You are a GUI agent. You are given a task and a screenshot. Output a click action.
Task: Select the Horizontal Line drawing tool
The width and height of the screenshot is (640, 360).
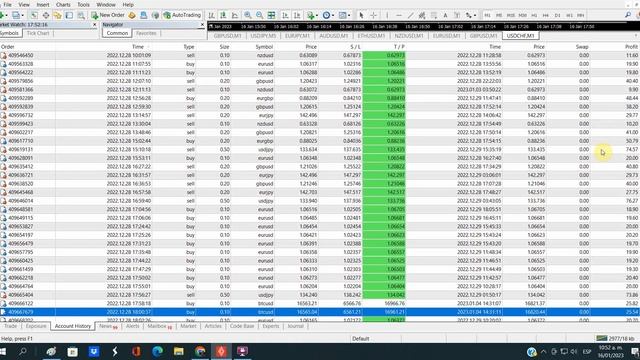tap(399, 16)
